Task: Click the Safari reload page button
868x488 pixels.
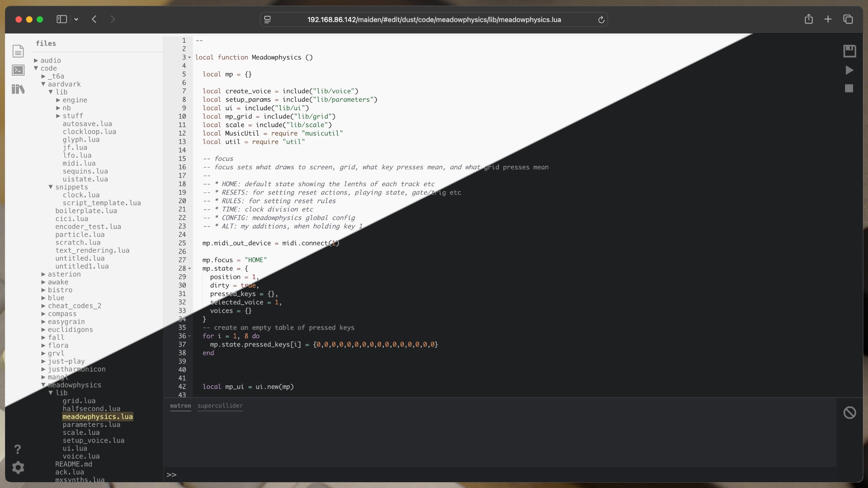Action: [x=601, y=20]
